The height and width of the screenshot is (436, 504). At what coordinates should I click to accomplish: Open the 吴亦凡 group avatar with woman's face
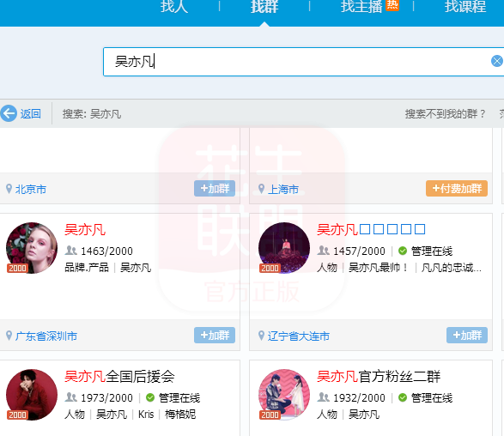pos(32,248)
